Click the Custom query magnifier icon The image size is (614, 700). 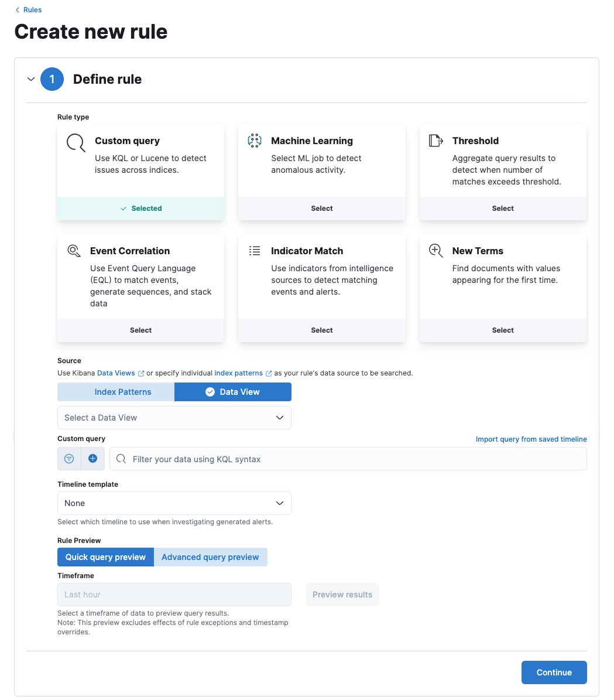coord(76,142)
